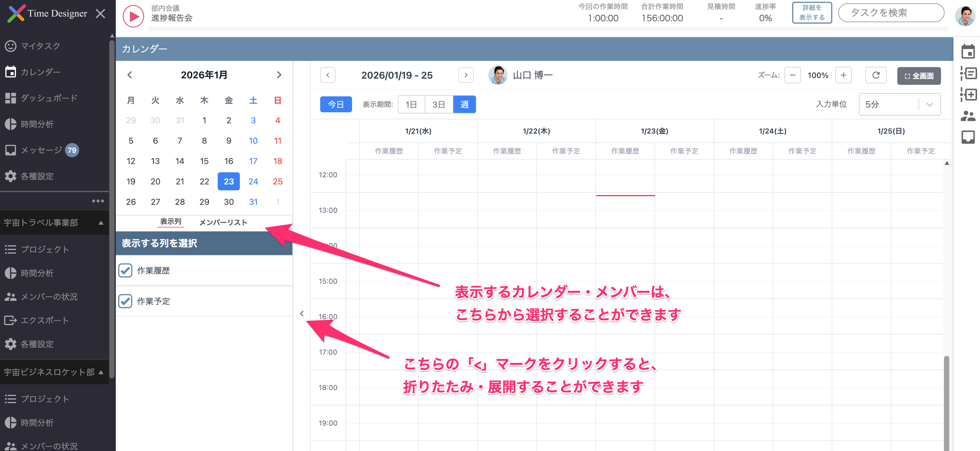Click the 今日 button
Image resolution: width=980 pixels, height=451 pixels.
coord(336,104)
